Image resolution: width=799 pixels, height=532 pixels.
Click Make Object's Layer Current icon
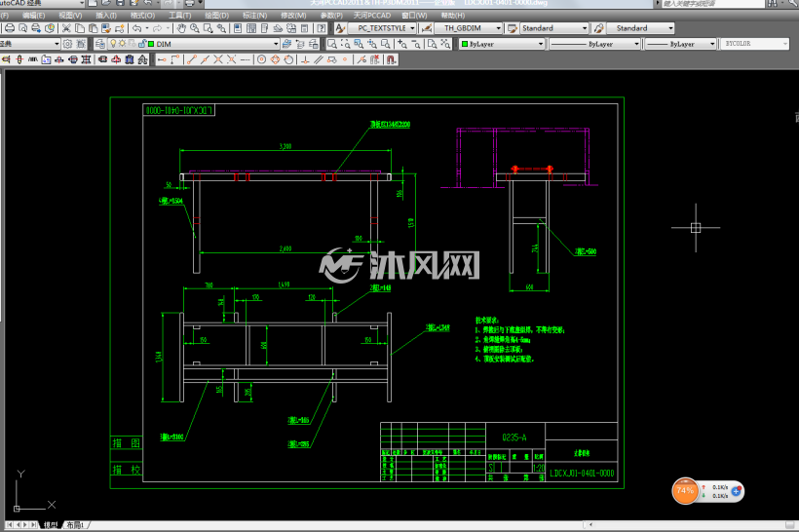(x=286, y=44)
